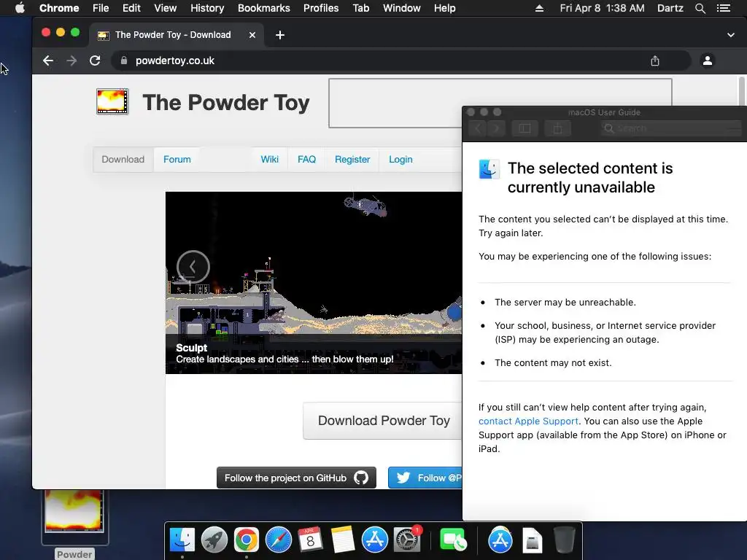The image size is (747, 560).
Task: Click contact Apple Support link
Action: coord(528,421)
